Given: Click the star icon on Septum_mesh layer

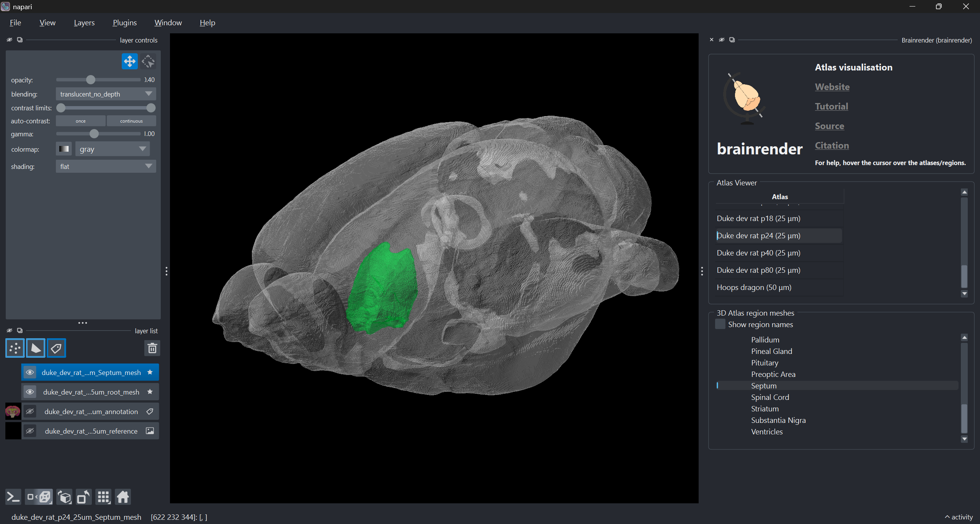Looking at the screenshot, I should tap(150, 372).
